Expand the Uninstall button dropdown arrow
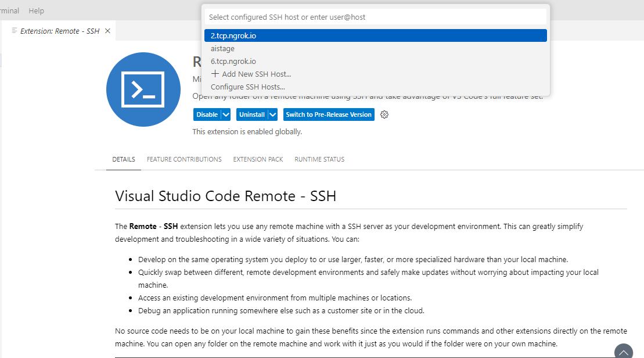Viewport: 644px width, 358px height. 273,114
